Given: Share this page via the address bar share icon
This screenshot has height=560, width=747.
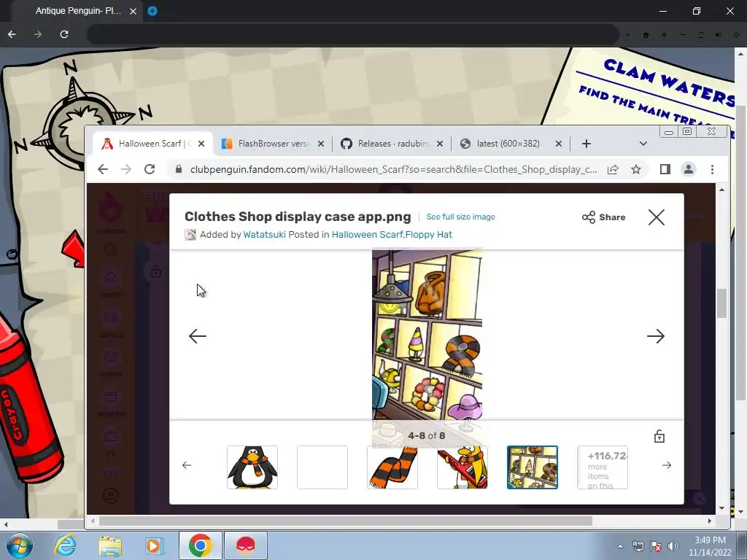Looking at the screenshot, I should pos(613,169).
